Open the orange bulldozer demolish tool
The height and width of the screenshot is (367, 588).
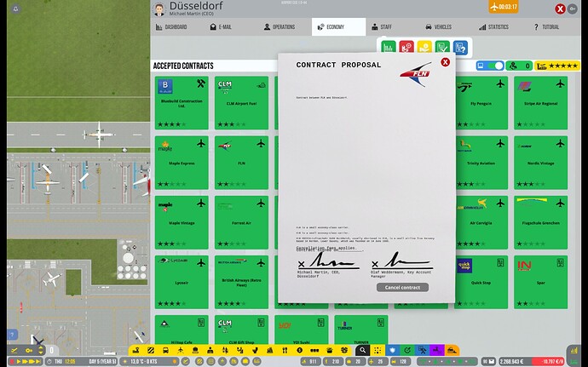click(452, 350)
